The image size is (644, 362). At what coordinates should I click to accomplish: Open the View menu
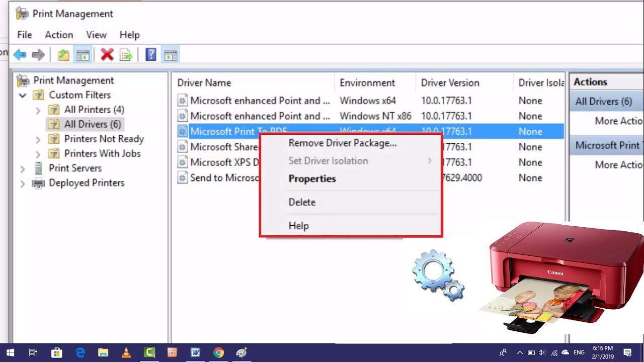[96, 35]
